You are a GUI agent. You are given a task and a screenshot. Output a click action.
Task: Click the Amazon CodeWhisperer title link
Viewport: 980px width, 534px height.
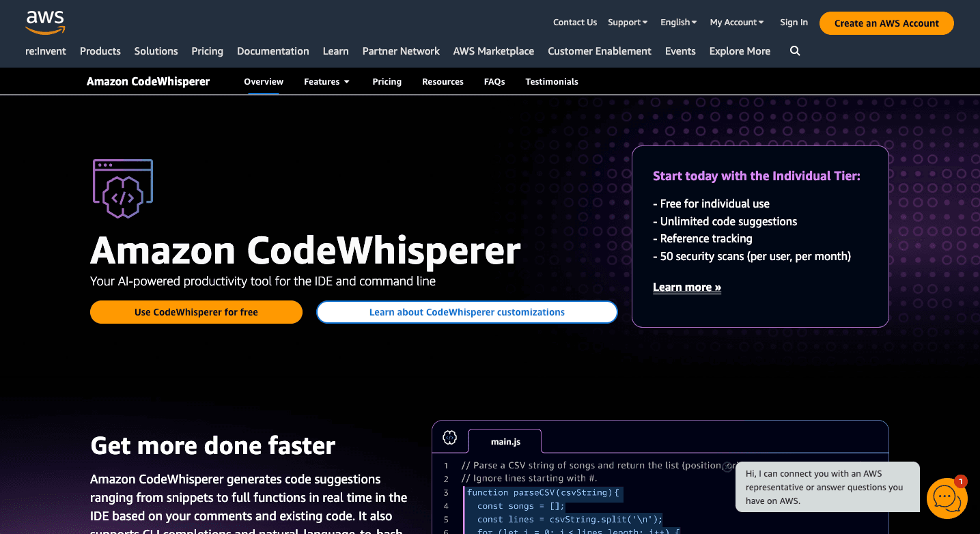tap(148, 81)
